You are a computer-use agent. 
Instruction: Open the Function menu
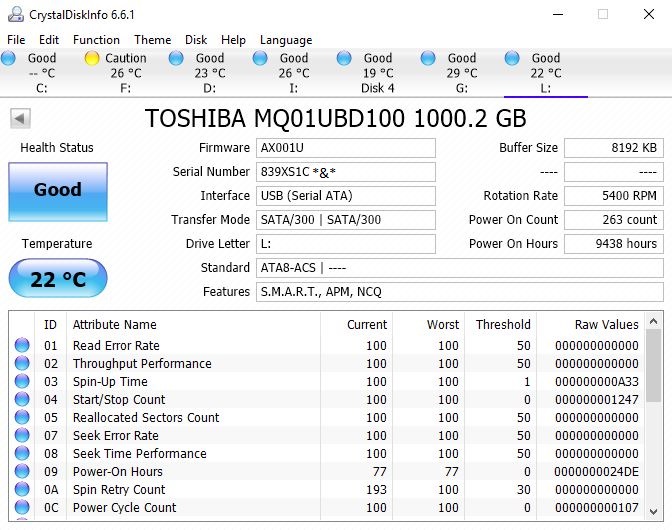[96, 40]
